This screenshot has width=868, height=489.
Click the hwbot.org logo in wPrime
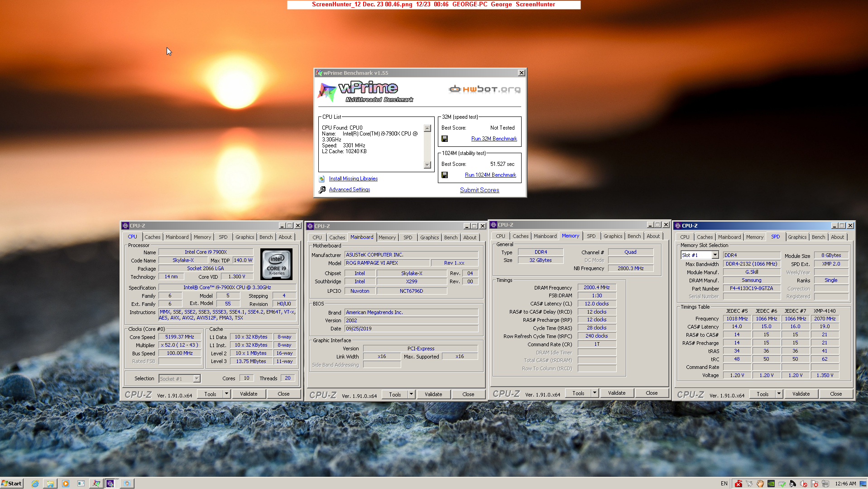[484, 89]
